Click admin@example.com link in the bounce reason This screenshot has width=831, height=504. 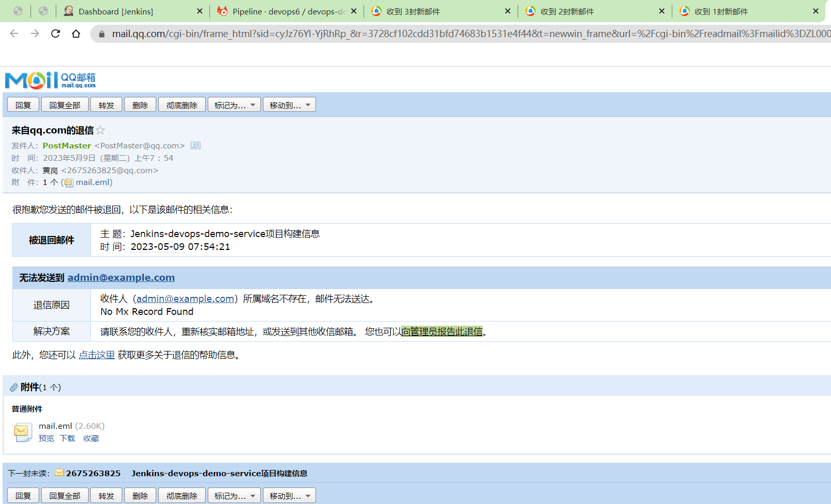click(185, 298)
